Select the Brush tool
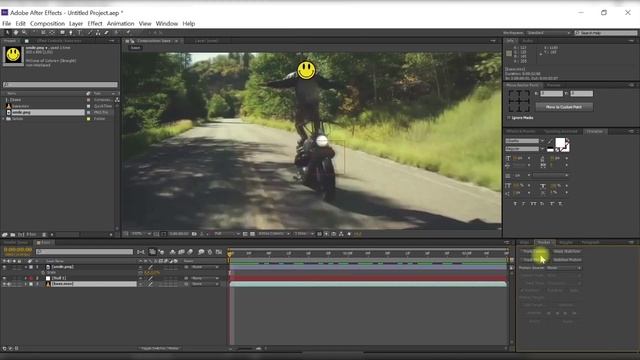 click(x=90, y=33)
